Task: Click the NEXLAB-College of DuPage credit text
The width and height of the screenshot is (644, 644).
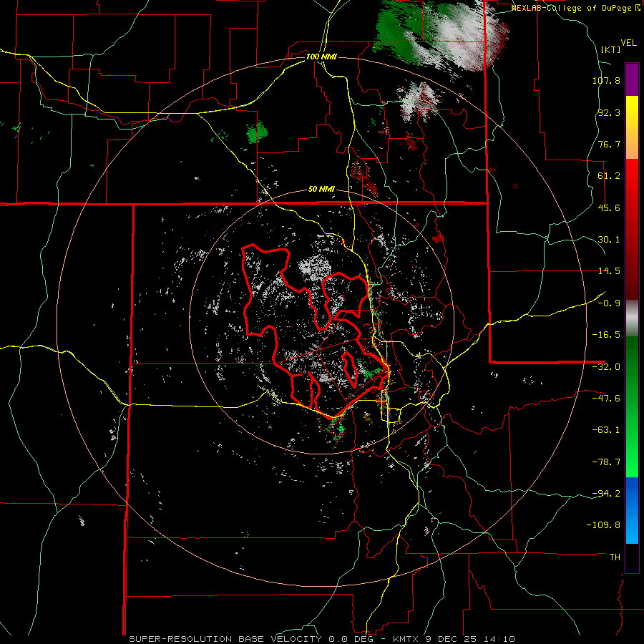Action: click(577, 8)
